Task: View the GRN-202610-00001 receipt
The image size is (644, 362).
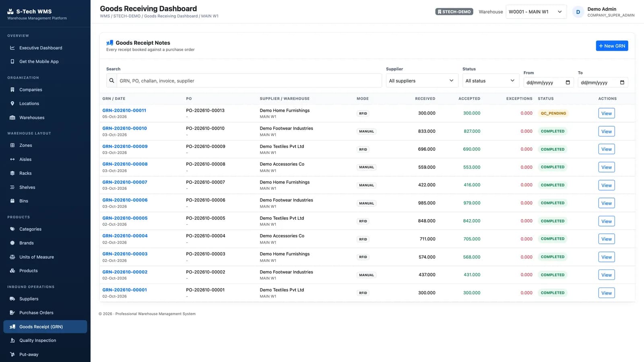Action: coord(607,293)
